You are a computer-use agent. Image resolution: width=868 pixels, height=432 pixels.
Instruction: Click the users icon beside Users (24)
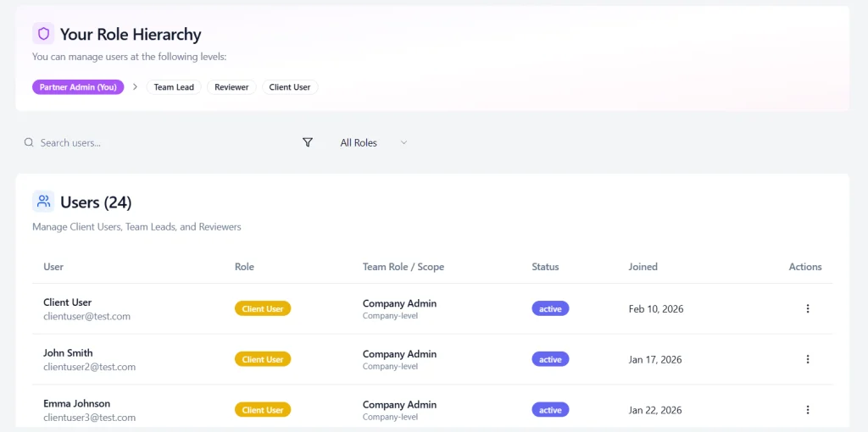pos(43,202)
